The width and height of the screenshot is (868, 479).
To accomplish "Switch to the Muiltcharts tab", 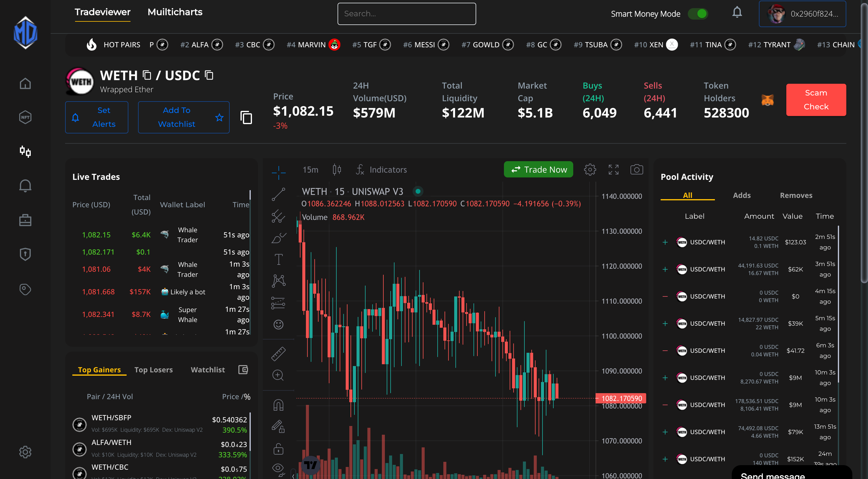I will 175,12.
